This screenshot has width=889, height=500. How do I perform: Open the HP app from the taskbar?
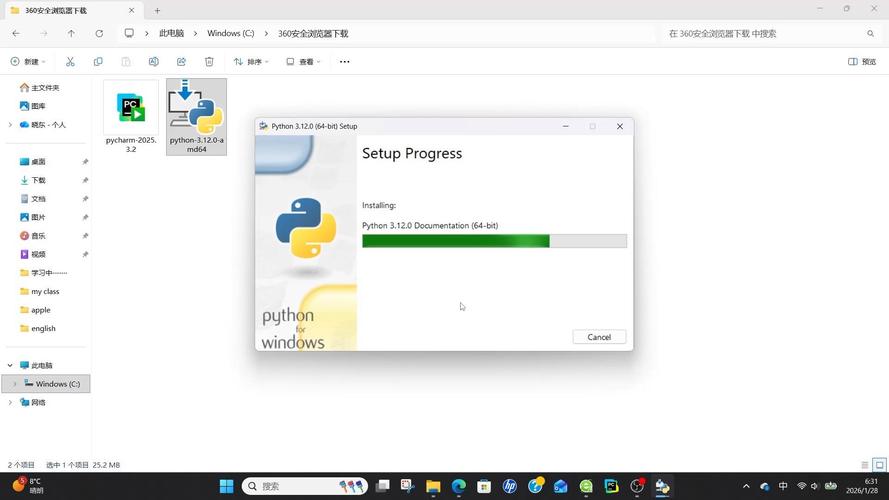pos(510,486)
